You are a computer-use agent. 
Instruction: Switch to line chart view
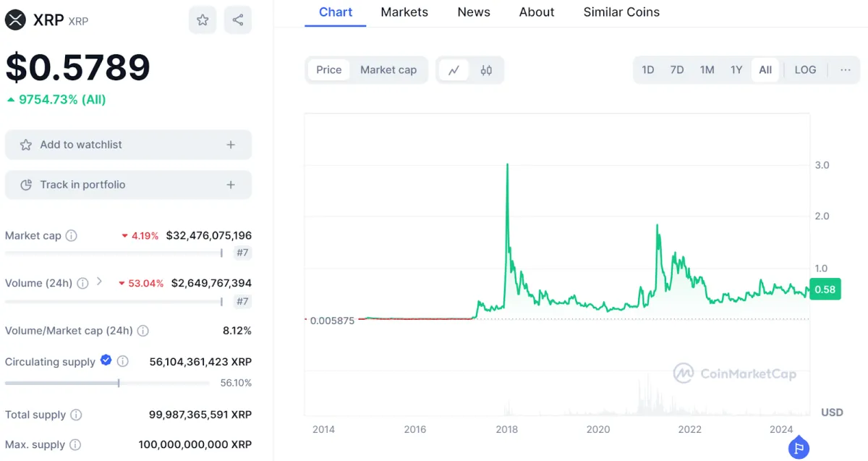click(454, 70)
